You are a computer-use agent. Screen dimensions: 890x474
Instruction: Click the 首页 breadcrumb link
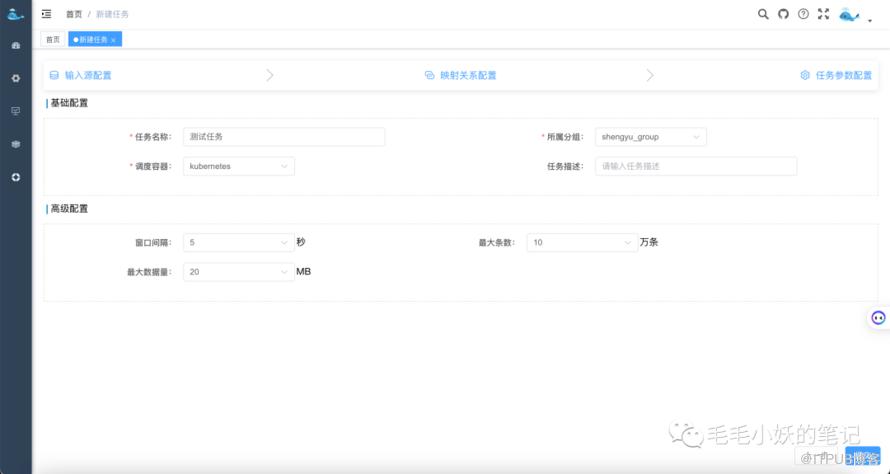pos(74,14)
